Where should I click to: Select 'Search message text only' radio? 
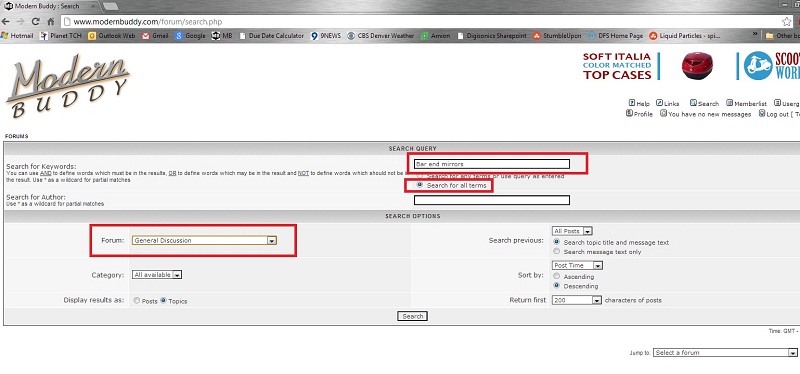tap(557, 251)
